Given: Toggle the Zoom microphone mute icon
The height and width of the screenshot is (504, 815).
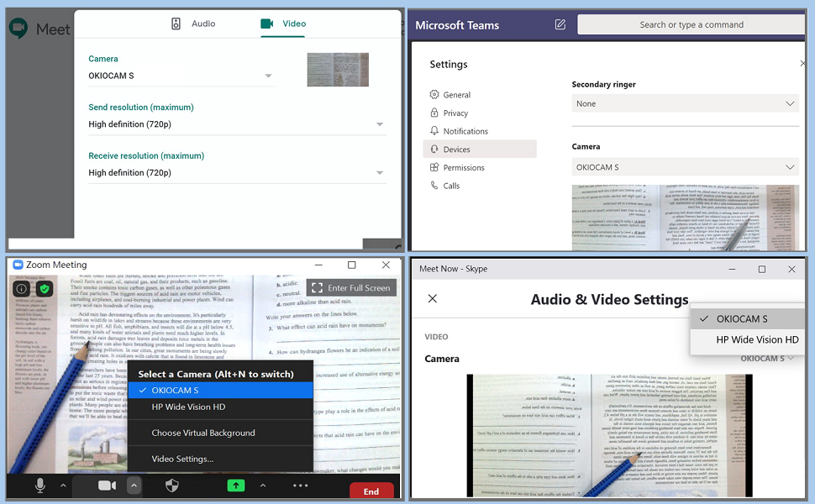Looking at the screenshot, I should pyautogui.click(x=40, y=486).
